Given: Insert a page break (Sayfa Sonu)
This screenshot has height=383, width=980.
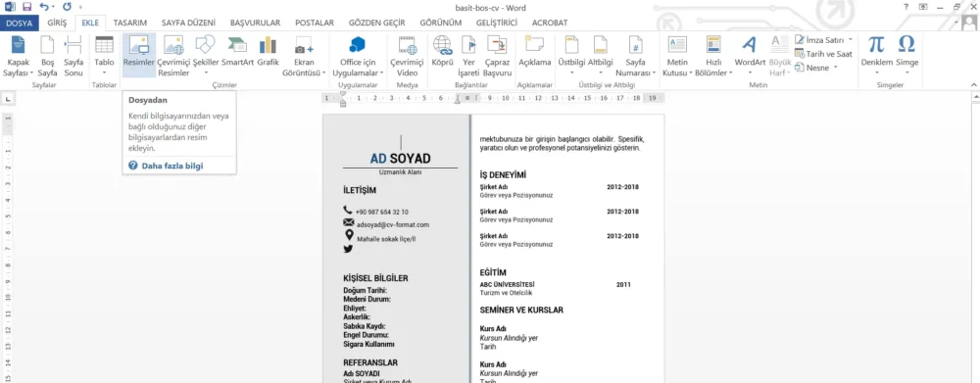Looking at the screenshot, I should [73, 56].
